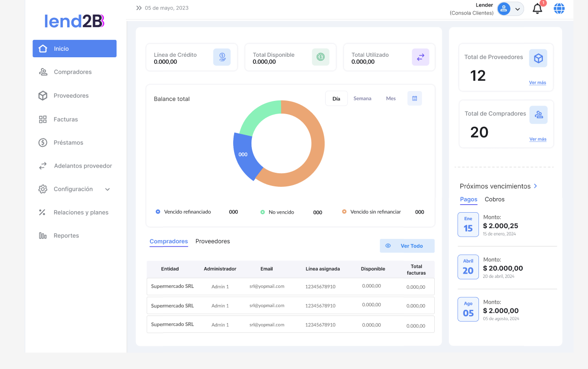
Task: Switch chart period to Semana
Action: pos(362,99)
